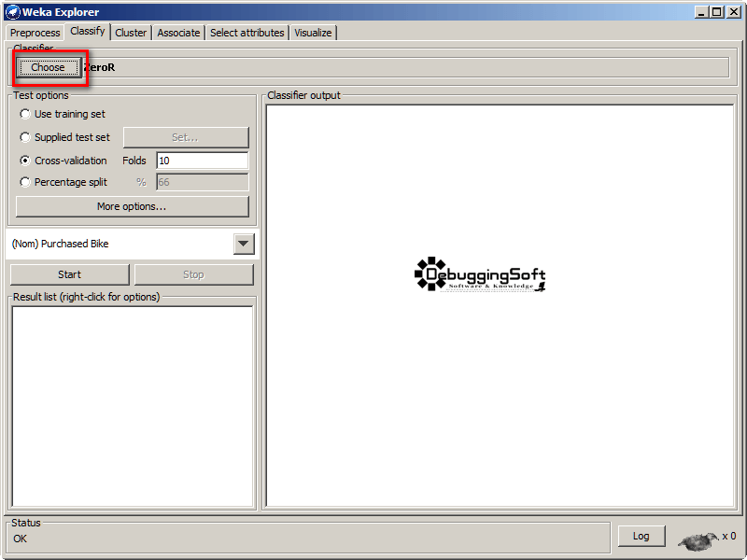The width and height of the screenshot is (747, 560).
Task: Open the Cluster tab
Action: [x=131, y=33]
